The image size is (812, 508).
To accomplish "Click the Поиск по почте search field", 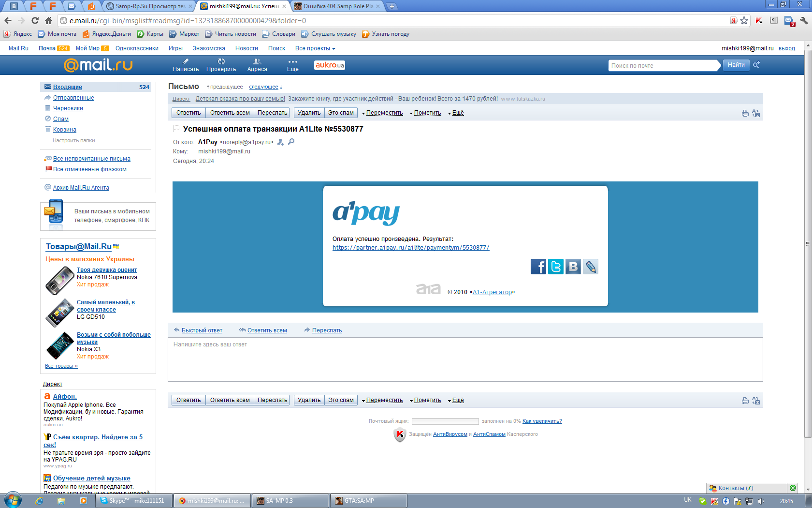I will click(664, 65).
